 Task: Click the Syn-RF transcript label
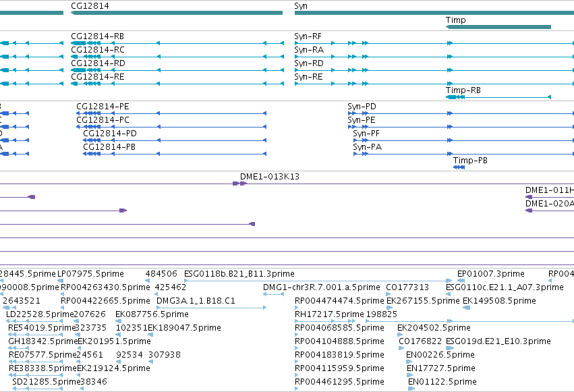308,36
